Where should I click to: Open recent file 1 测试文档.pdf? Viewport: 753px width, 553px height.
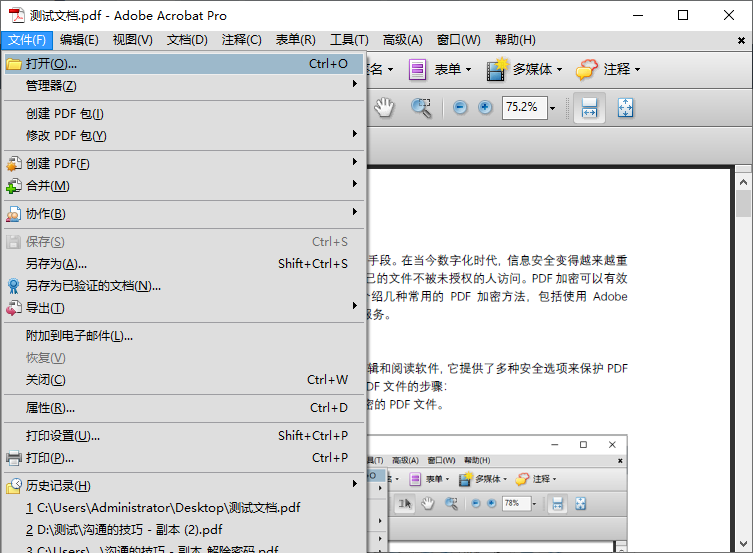point(184,507)
